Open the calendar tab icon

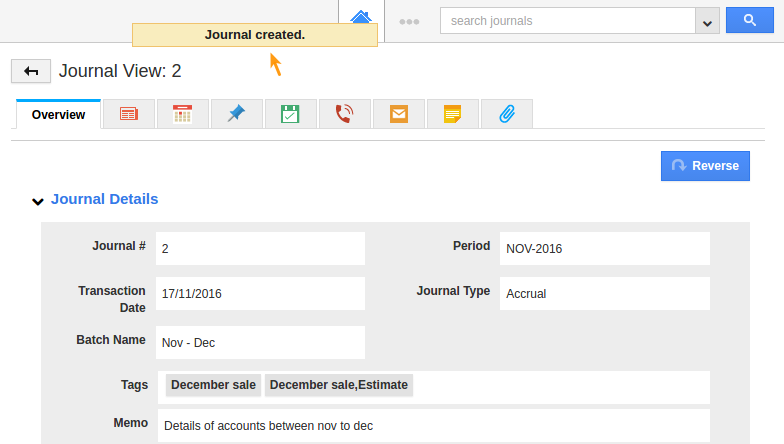tap(182, 114)
